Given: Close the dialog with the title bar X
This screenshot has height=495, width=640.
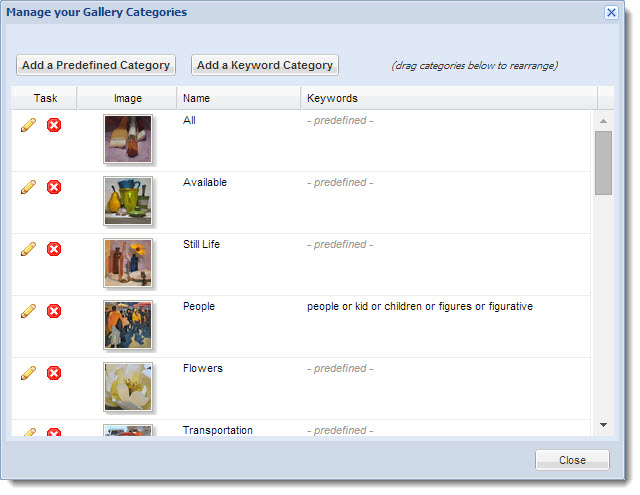Looking at the screenshot, I should [611, 13].
